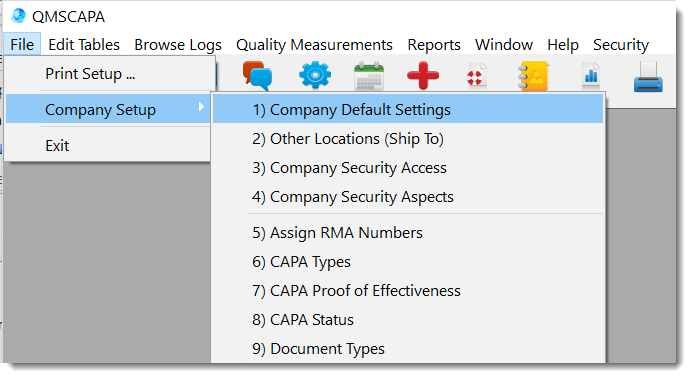Open the Quality Measurements menu
Image resolution: width=691 pixels, height=378 pixels.
coord(314,44)
